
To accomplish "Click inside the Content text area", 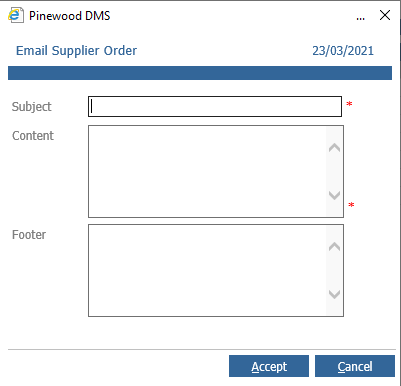I will click(207, 171).
